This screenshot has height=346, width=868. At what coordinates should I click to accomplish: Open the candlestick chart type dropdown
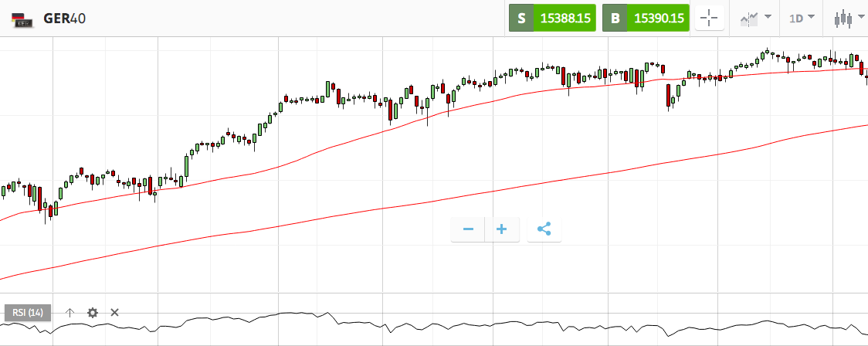coord(850,18)
